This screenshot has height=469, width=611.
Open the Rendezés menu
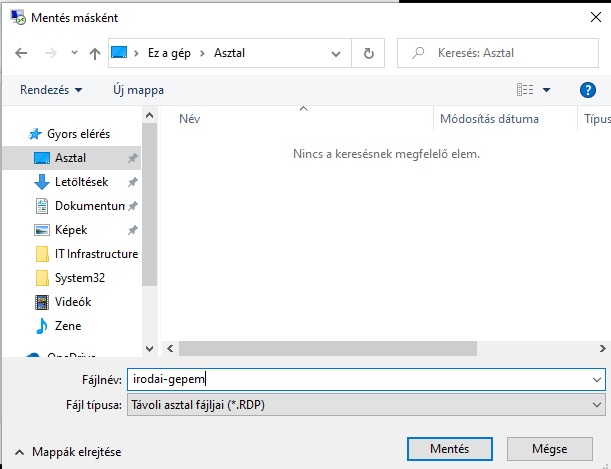click(x=51, y=90)
